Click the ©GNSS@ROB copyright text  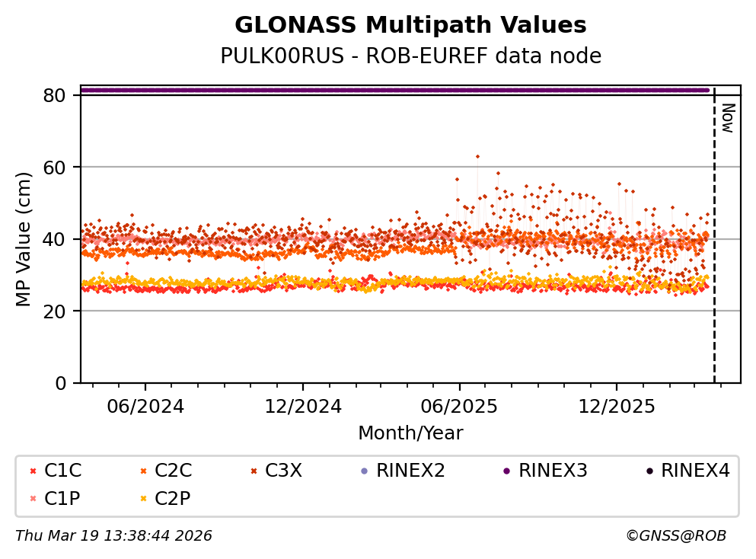coord(675,536)
